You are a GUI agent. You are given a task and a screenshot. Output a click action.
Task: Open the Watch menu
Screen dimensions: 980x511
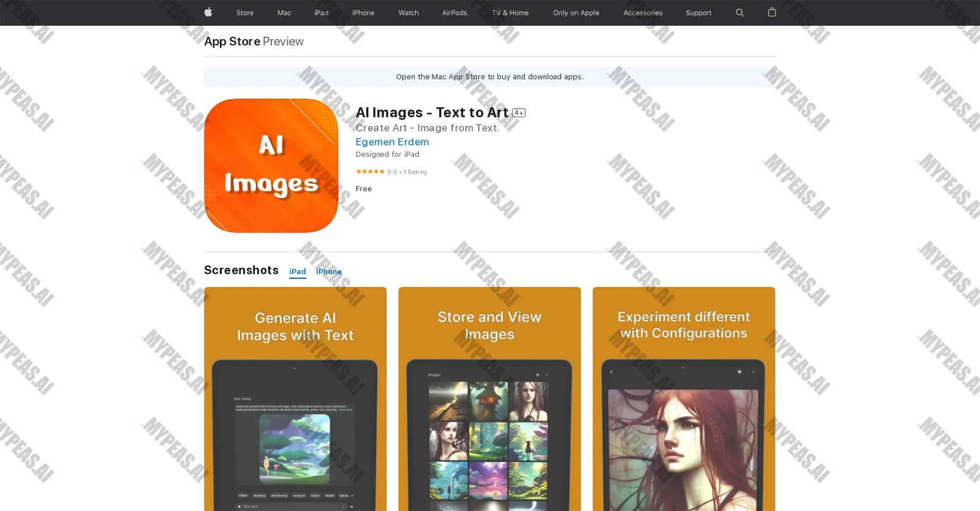coord(409,13)
